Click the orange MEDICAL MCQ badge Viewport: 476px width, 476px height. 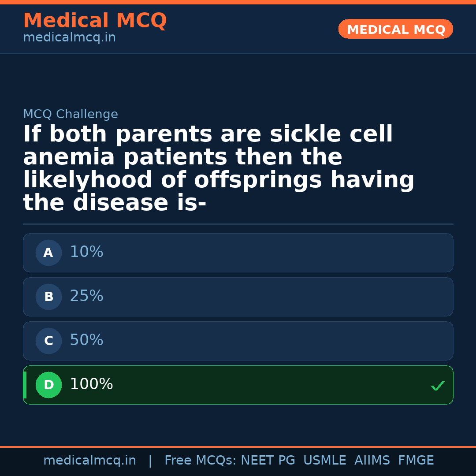pos(395,29)
